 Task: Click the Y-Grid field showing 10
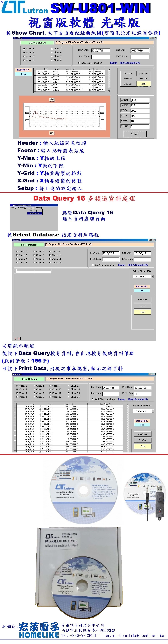pyautogui.click(x=140, y=121)
